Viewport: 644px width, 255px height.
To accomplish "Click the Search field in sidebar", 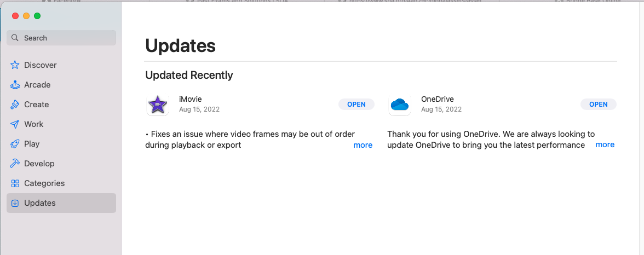I will 61,38.
